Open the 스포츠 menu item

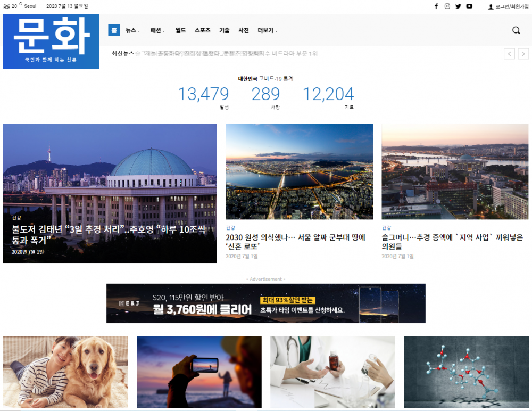point(202,30)
